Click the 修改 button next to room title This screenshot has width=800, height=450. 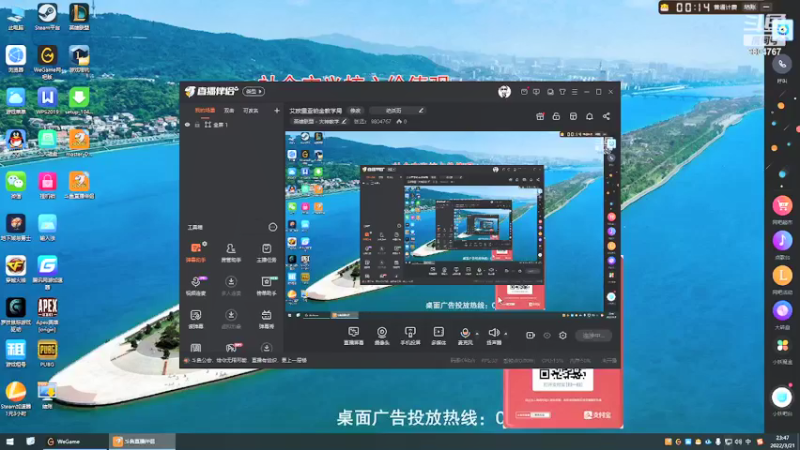point(355,110)
